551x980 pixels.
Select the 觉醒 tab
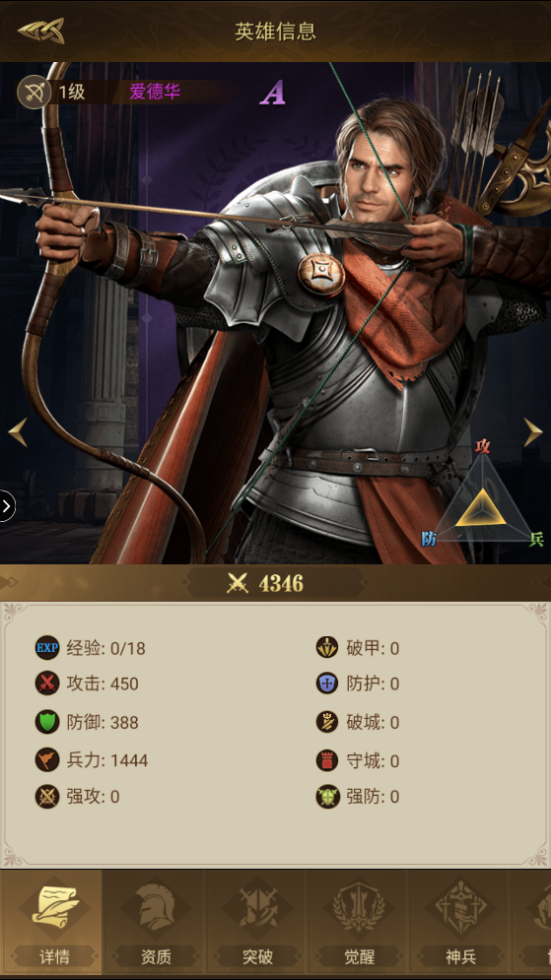[359, 921]
